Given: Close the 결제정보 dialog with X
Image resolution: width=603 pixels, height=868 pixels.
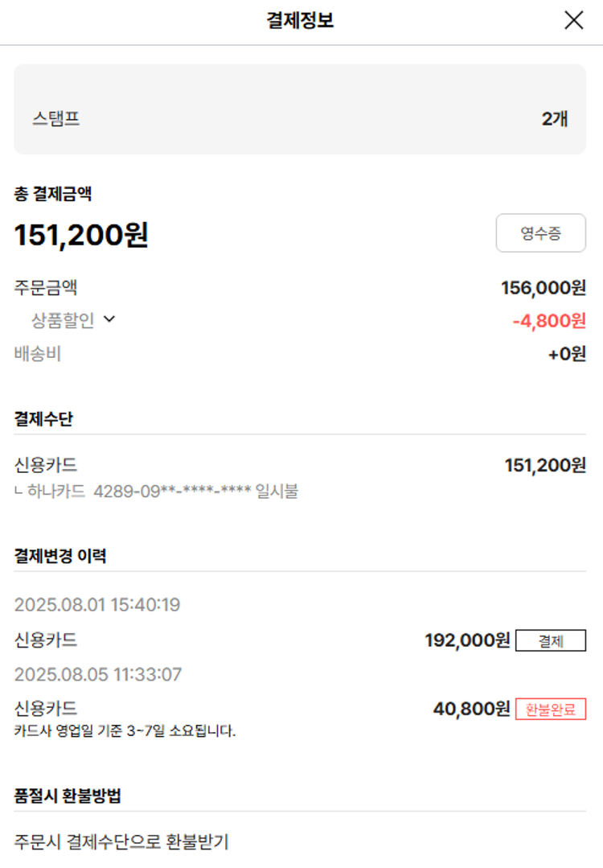Looking at the screenshot, I should (573, 21).
